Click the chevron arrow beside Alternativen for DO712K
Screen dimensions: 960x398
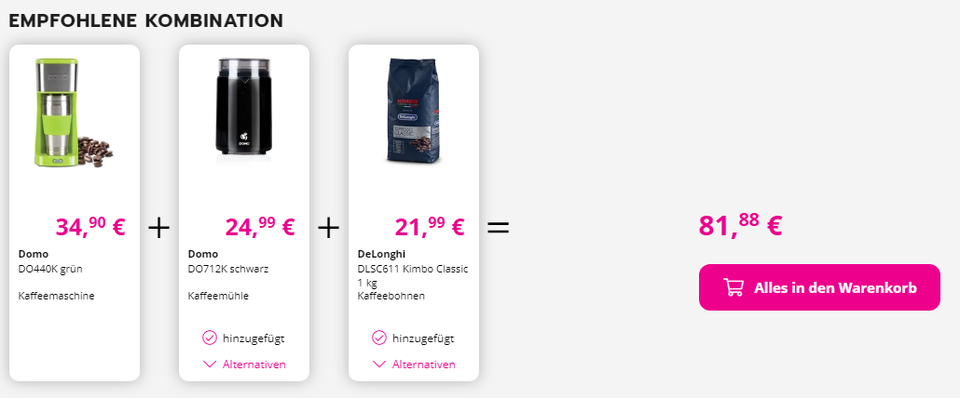(209, 364)
